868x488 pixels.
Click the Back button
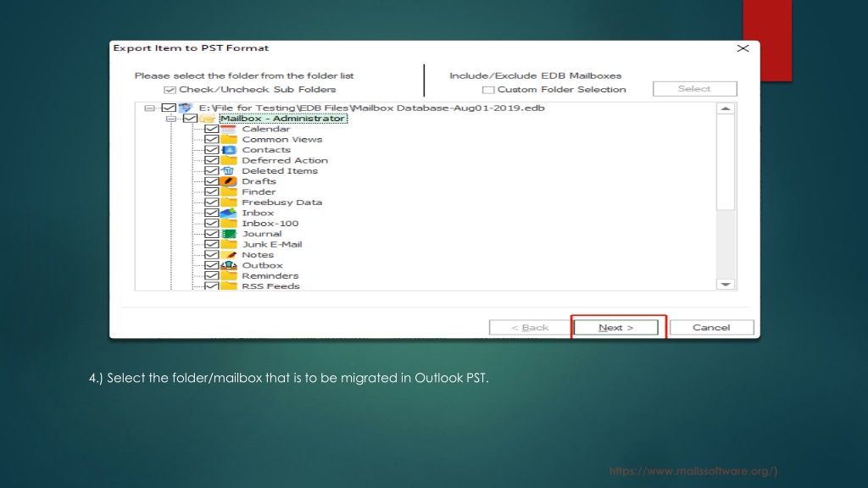pyautogui.click(x=530, y=328)
